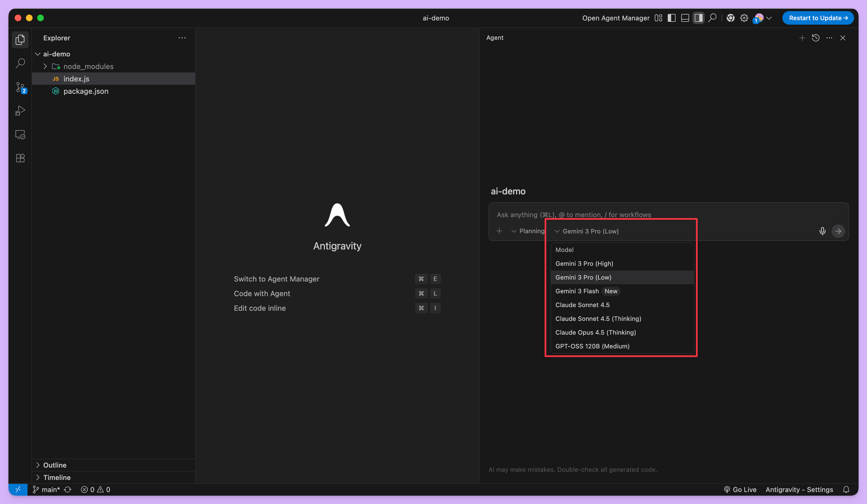This screenshot has width=867, height=504.
Task: Click the Restart to Update button
Action: click(818, 18)
